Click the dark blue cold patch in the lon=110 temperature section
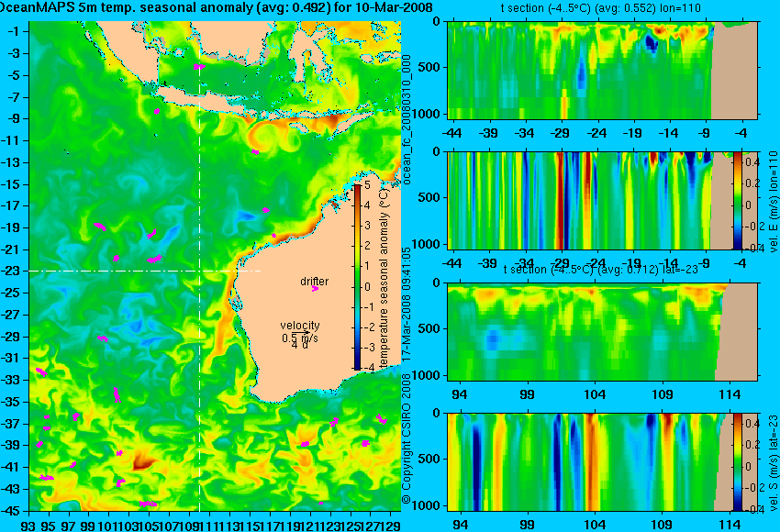The height and width of the screenshot is (532, 780). click(x=652, y=43)
